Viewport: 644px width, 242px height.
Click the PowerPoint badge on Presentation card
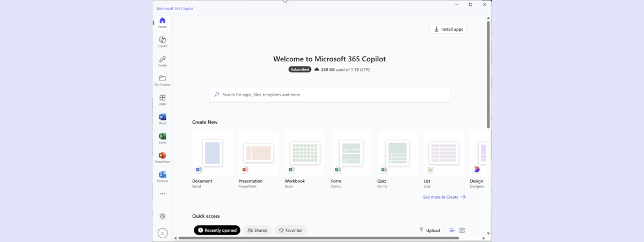(x=245, y=169)
